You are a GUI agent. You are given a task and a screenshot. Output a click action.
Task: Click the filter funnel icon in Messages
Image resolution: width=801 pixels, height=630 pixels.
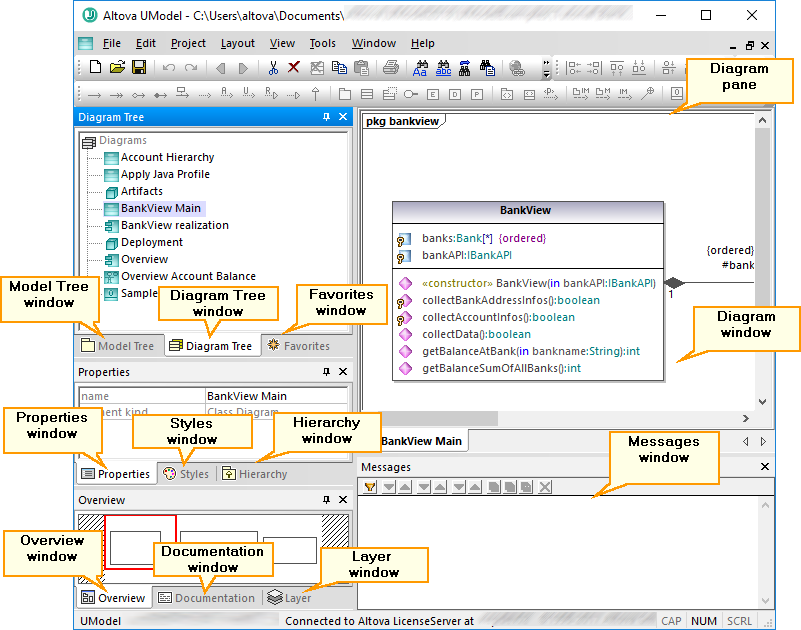370,487
